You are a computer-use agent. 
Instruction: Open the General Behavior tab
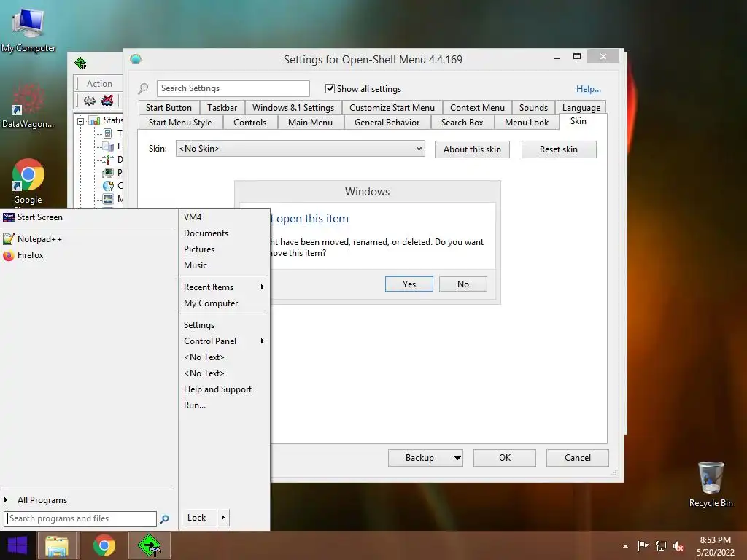(x=387, y=122)
